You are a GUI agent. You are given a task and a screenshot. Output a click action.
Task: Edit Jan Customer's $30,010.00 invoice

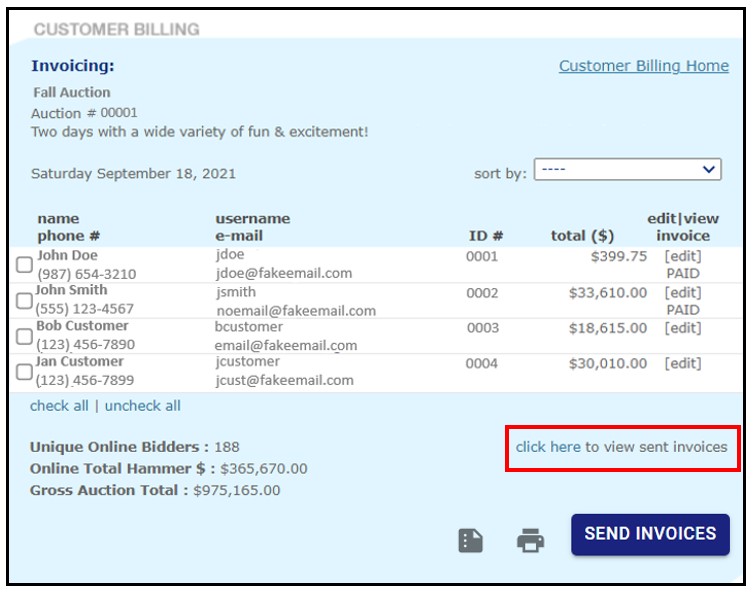pyautogui.click(x=683, y=364)
